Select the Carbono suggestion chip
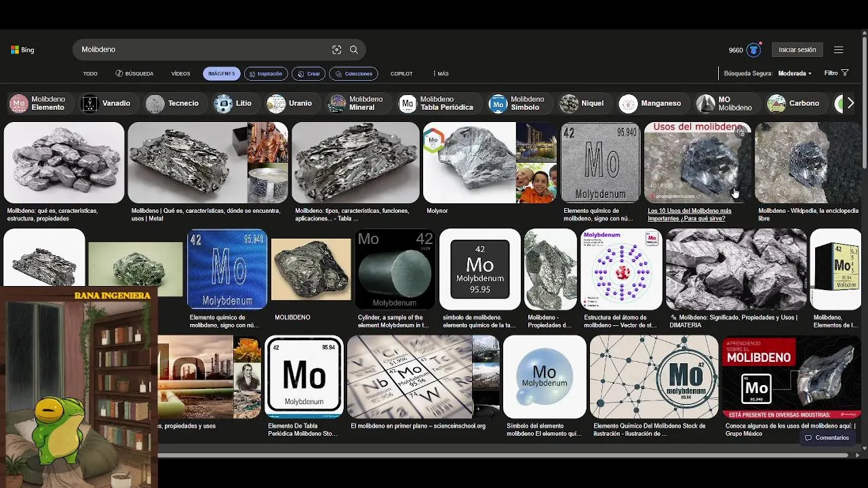Screen dimensions: 868x488 tap(795, 103)
